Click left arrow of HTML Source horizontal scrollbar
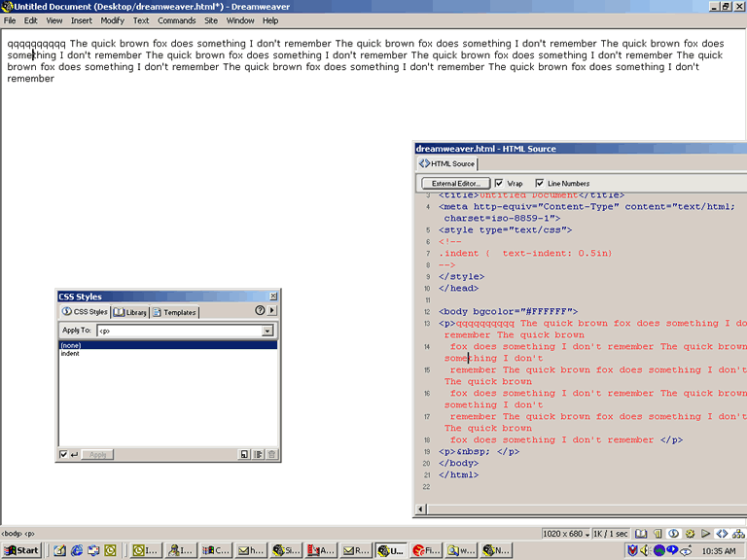The width and height of the screenshot is (747, 560). [x=420, y=509]
